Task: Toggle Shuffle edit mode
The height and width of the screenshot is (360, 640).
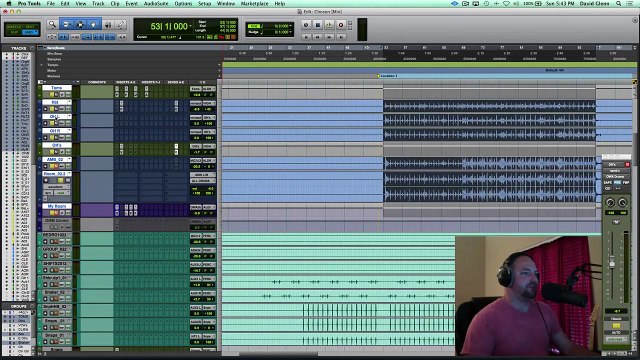Action: [x=15, y=27]
